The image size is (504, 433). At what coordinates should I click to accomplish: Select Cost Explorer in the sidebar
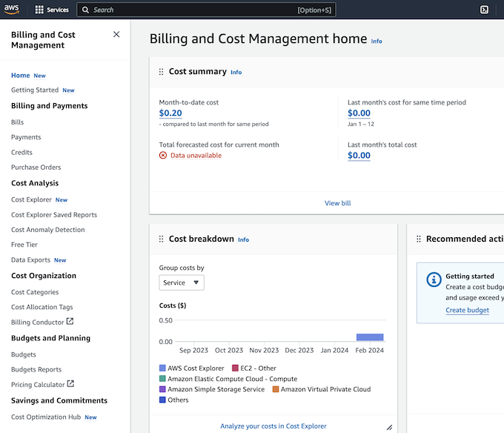coord(31,199)
